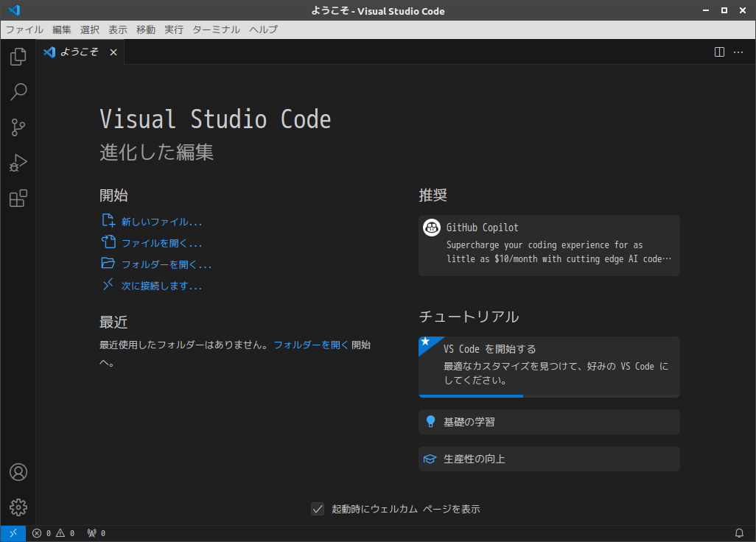The width and height of the screenshot is (756, 542).
Task: Uncheck 起動時にウェルカム ページを表示 checkbox
Action: click(x=318, y=509)
